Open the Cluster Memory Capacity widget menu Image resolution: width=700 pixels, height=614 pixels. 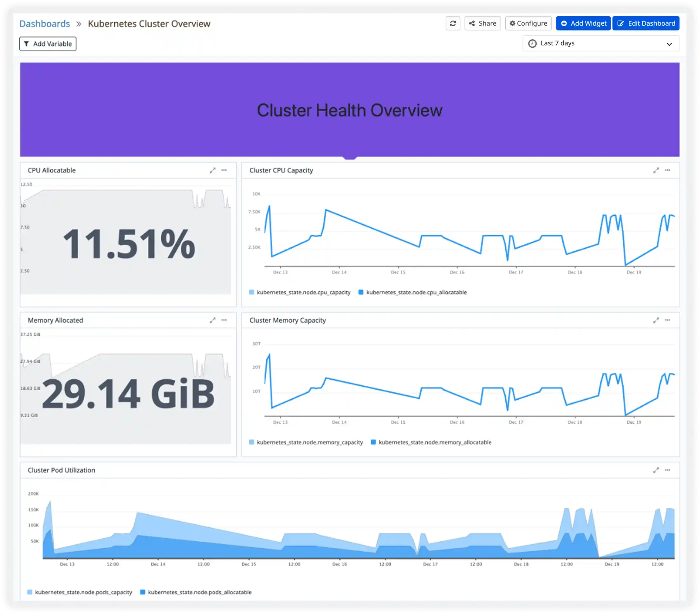coord(667,320)
